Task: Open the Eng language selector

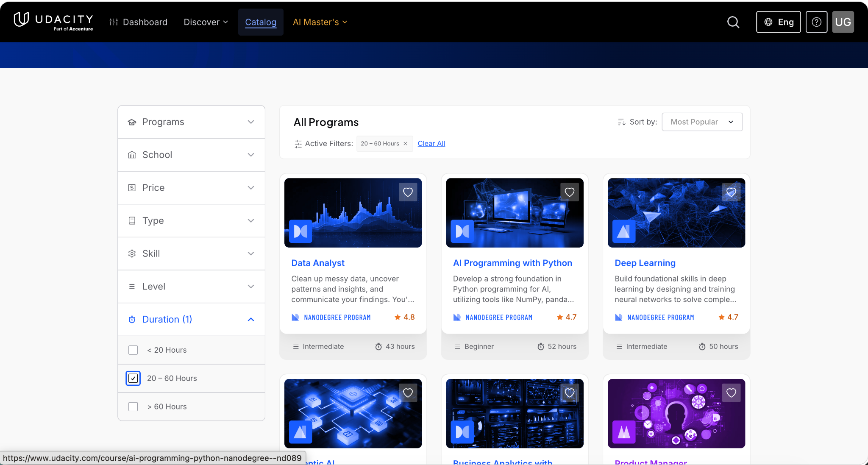Action: click(778, 22)
